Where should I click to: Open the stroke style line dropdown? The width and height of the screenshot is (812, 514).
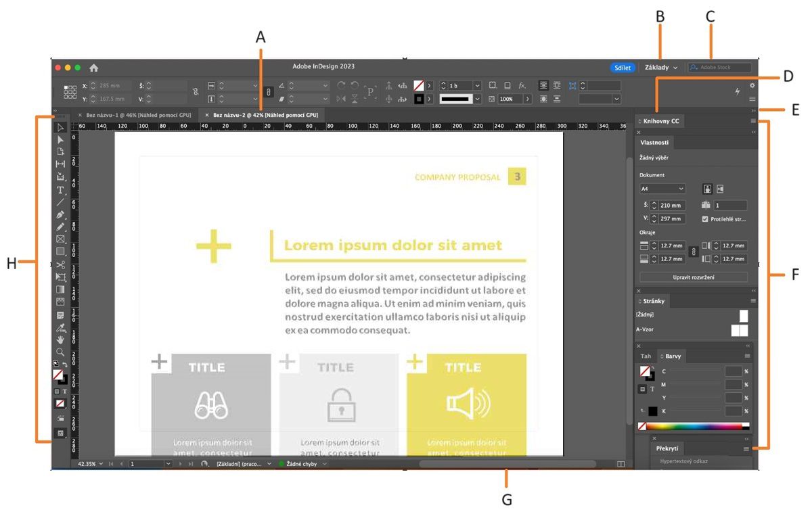(x=477, y=99)
